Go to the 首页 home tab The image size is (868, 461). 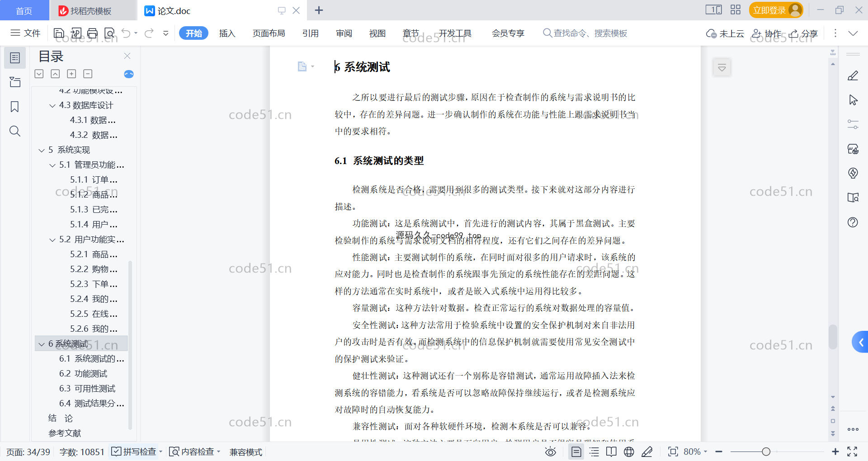pos(24,10)
